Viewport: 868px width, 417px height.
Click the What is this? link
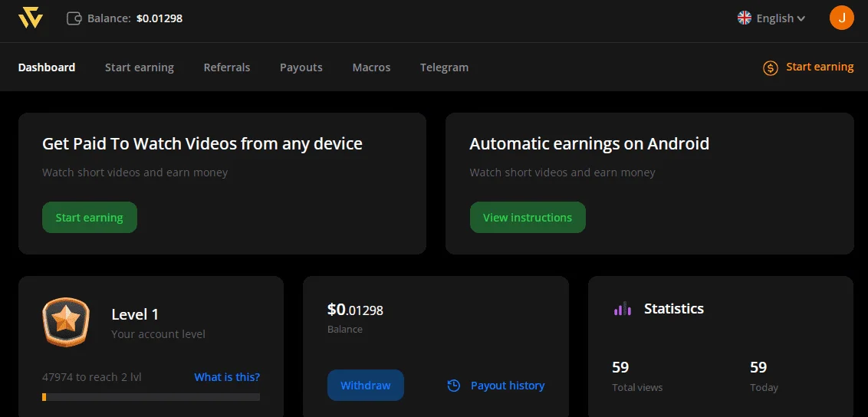[227, 377]
